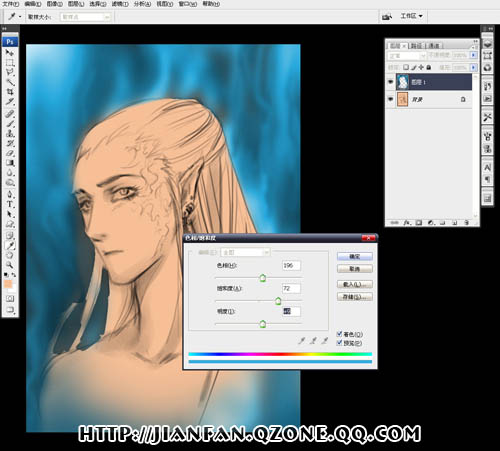This screenshot has width=500, height=451.
Task: Open the 工作区 workspace dropdown
Action: (411, 16)
